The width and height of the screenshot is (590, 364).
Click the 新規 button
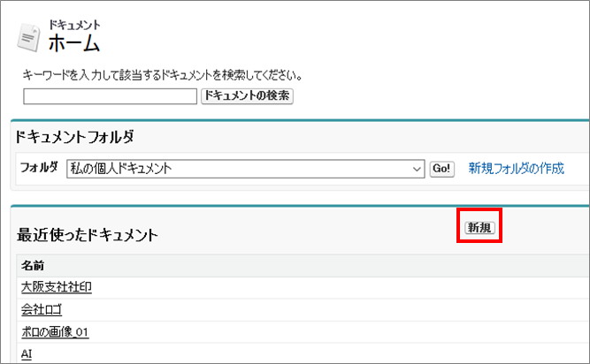coord(479,228)
